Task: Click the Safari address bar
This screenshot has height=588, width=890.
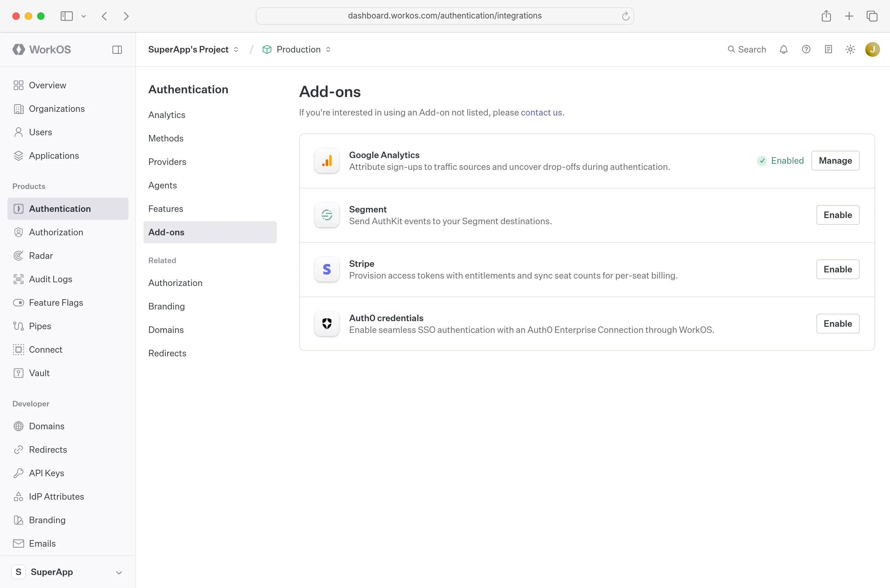Action: [445, 16]
